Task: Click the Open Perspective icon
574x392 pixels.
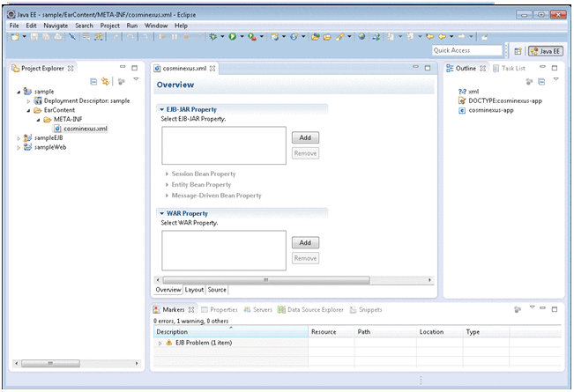Action: [x=518, y=51]
